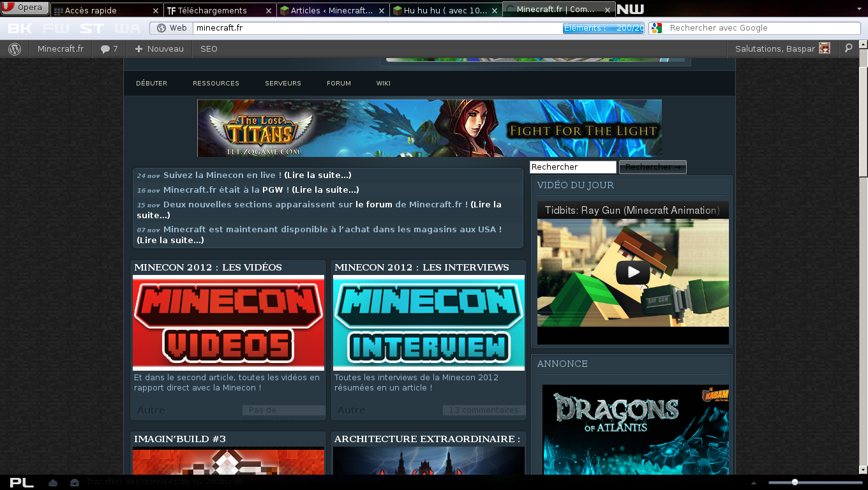The height and width of the screenshot is (490, 868).
Task: Open the Nouveau admin bar menu
Action: (159, 49)
